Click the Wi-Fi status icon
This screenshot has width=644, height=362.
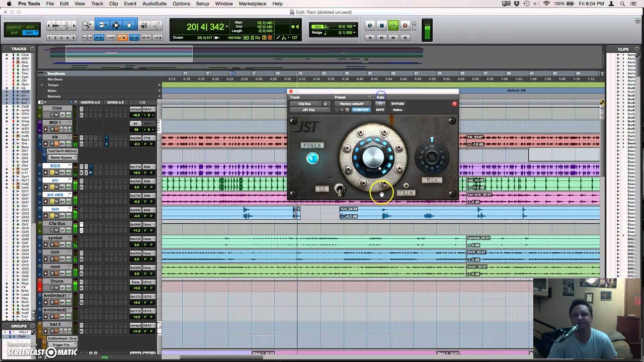[x=546, y=4]
